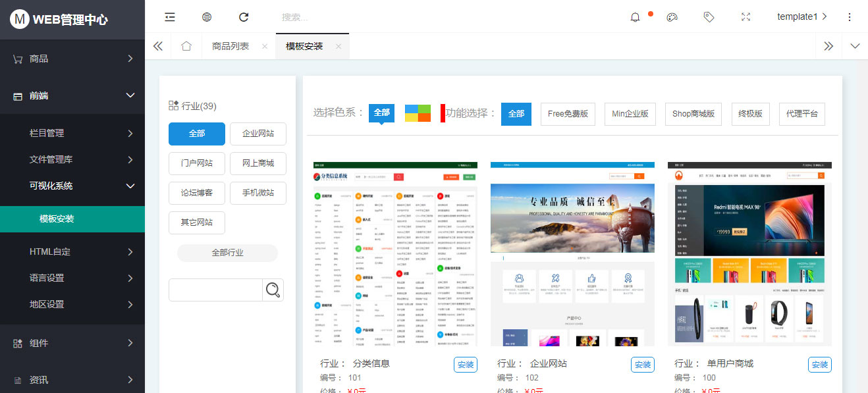Screen dimensions: 868x393
Task: Click the collapse sidebar icon in the top toolbar
Action: click(169, 16)
